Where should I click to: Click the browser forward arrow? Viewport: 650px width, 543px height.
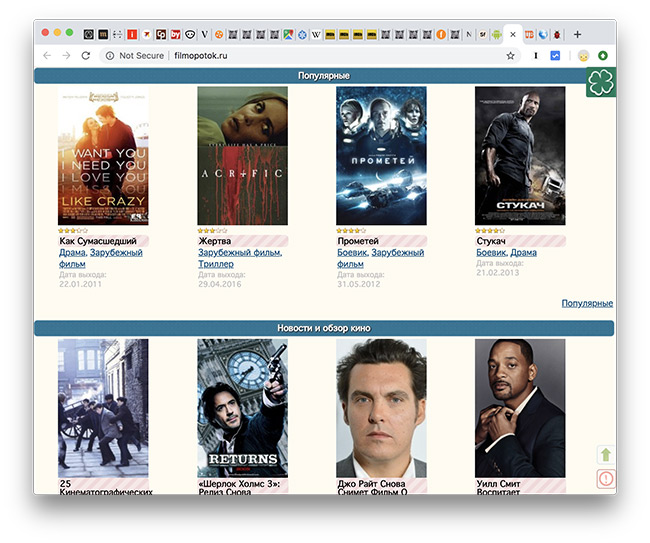[66, 56]
